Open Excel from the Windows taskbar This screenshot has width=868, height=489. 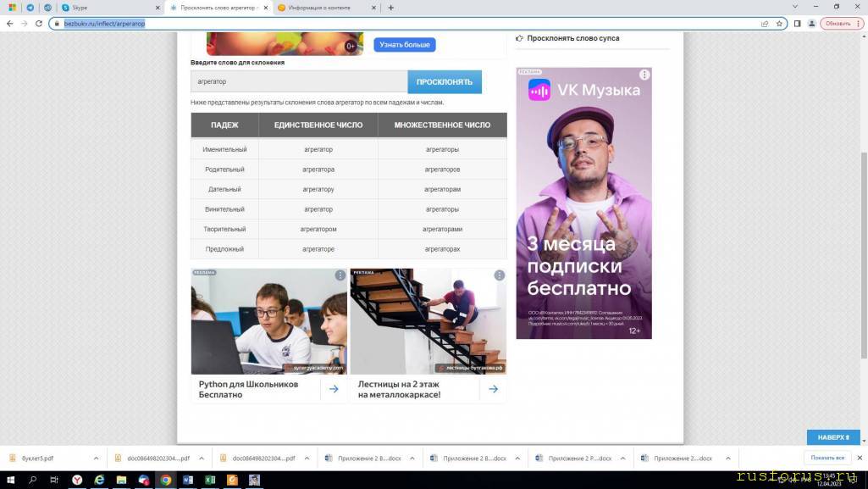[x=209, y=480]
